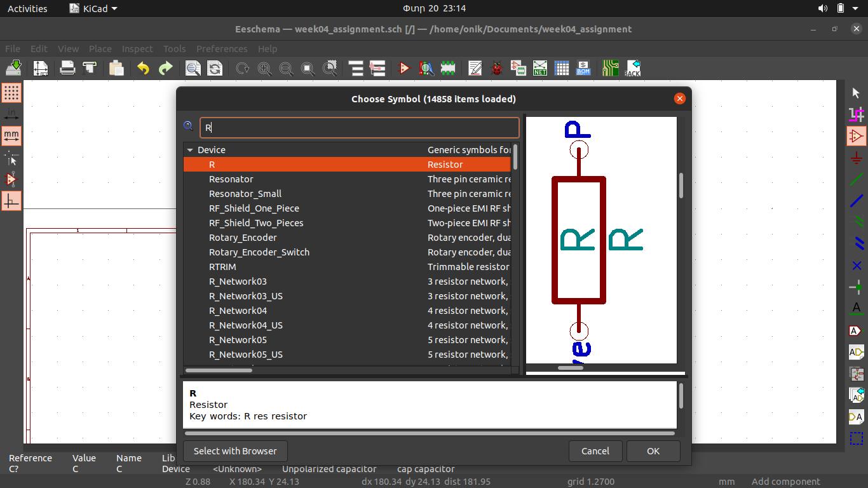Open the Symbol Editor
Image resolution: width=868 pixels, height=488 pixels.
(x=404, y=68)
